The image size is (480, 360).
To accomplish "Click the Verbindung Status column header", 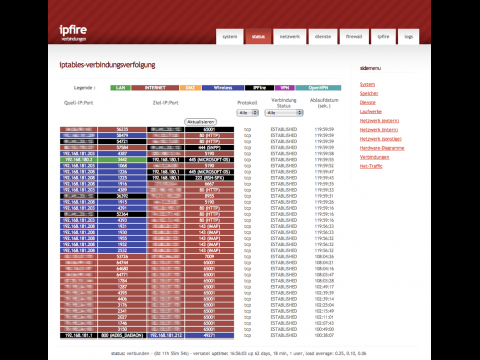I will 284,103.
